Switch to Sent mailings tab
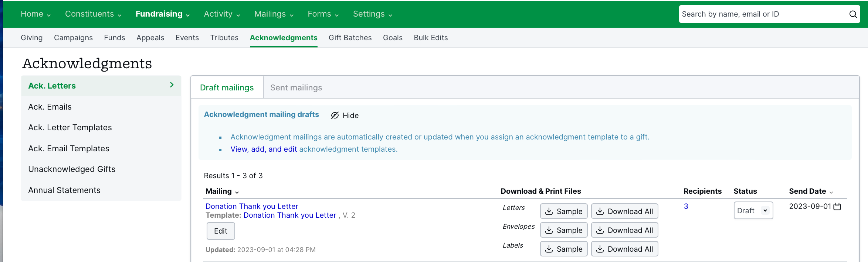 coord(296,87)
